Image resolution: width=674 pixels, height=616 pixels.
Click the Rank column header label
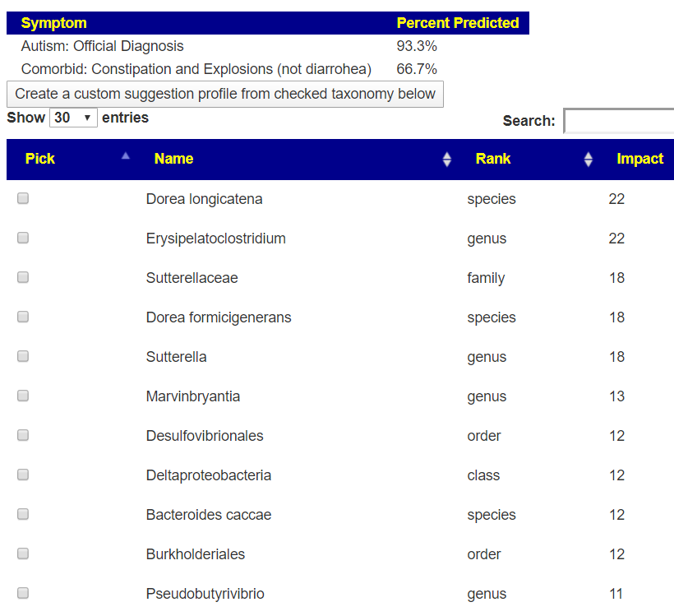tap(492, 159)
